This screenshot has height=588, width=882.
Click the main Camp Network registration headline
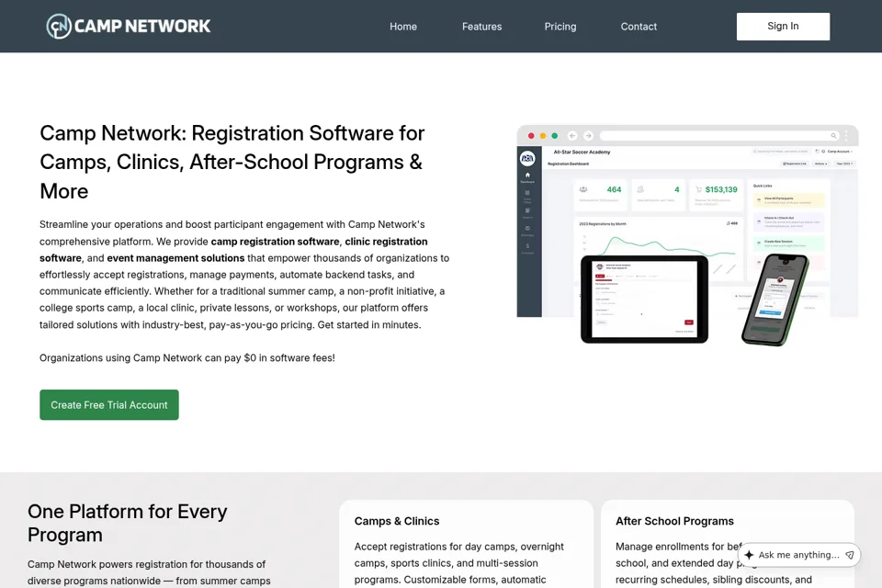(232, 162)
